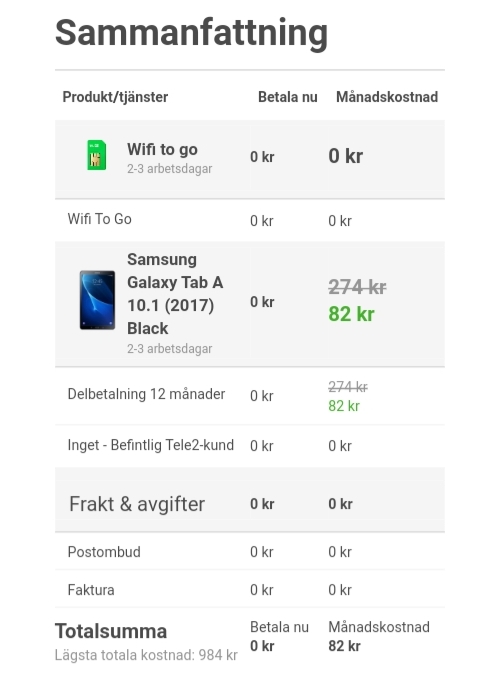Click the Frakt & avgifter section header

pyautogui.click(x=137, y=504)
